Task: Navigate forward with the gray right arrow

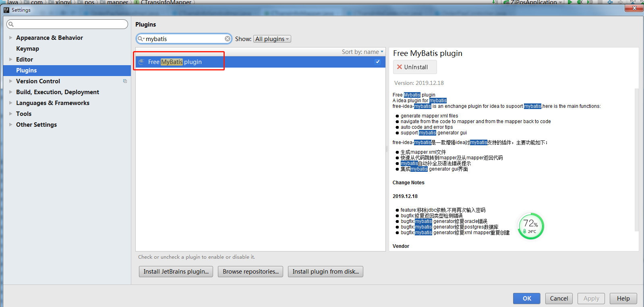Action: click(x=621, y=2)
